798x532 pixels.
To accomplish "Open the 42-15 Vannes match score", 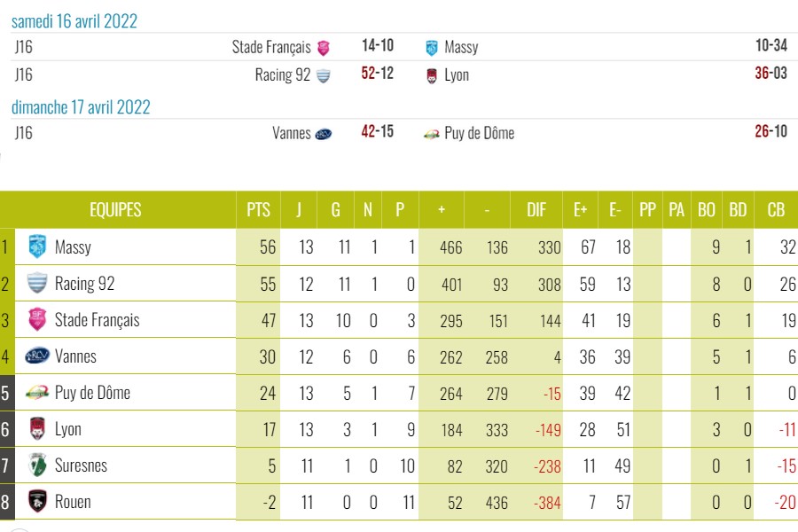I will [378, 133].
